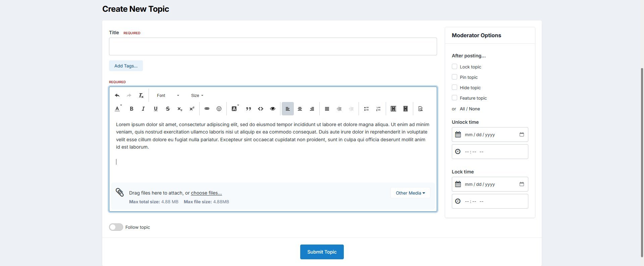
Task: Expand the Size dropdown
Action: [x=197, y=96]
